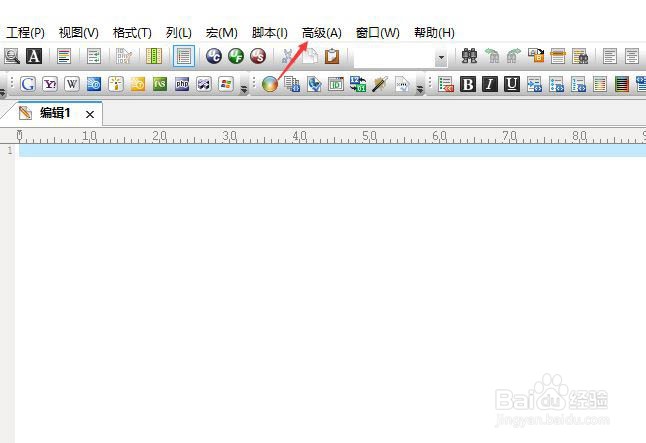
Task: Launch UltraCompare via blue UC icon
Action: (214, 56)
